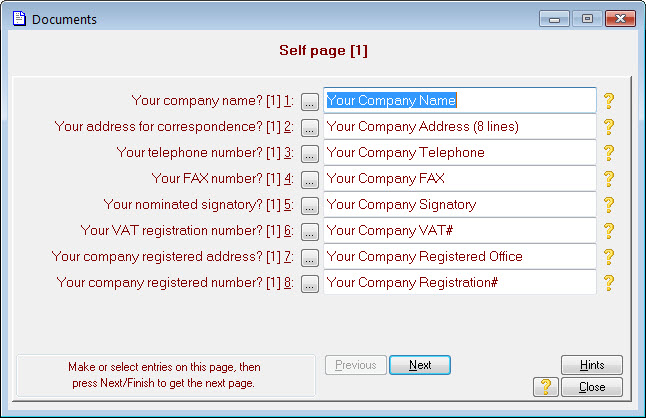Click ellipsis button for nominated signatory
Screen dimensions: 646x418
pos(310,205)
